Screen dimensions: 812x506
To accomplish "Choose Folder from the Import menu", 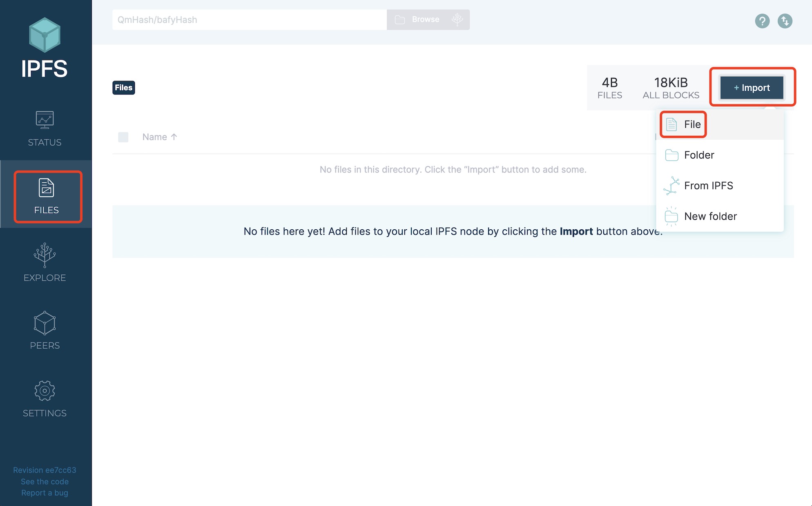I will click(720, 155).
